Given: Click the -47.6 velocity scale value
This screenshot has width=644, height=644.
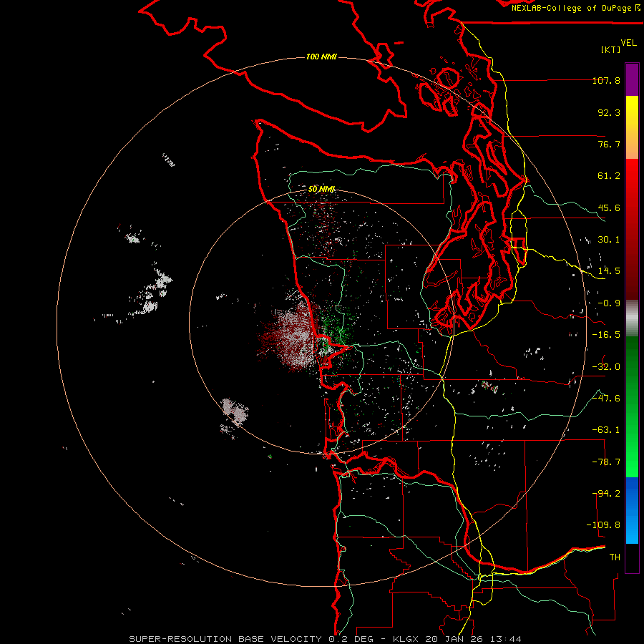Looking at the screenshot, I should tap(606, 399).
